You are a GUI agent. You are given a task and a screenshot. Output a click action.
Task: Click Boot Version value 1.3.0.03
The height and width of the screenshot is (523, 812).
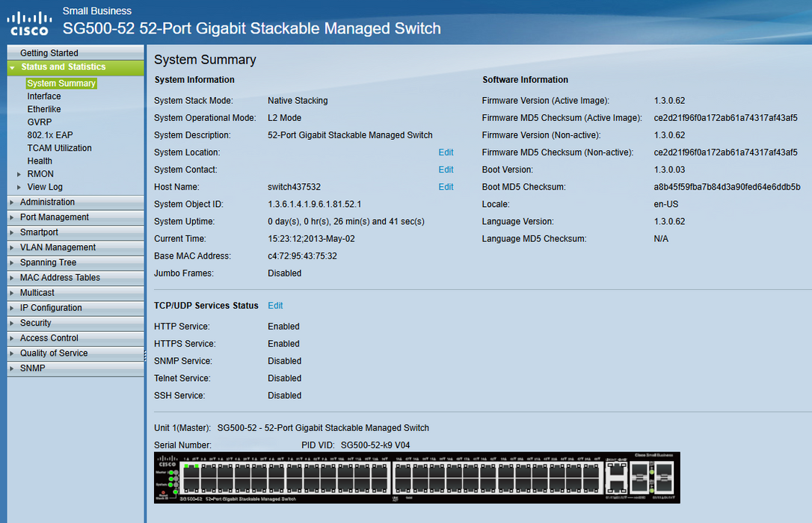pyautogui.click(x=669, y=170)
